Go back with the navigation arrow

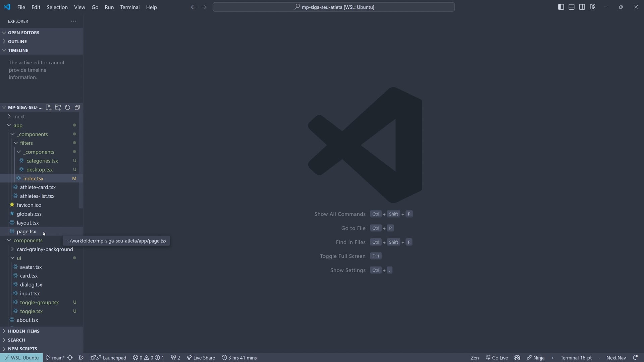click(194, 7)
